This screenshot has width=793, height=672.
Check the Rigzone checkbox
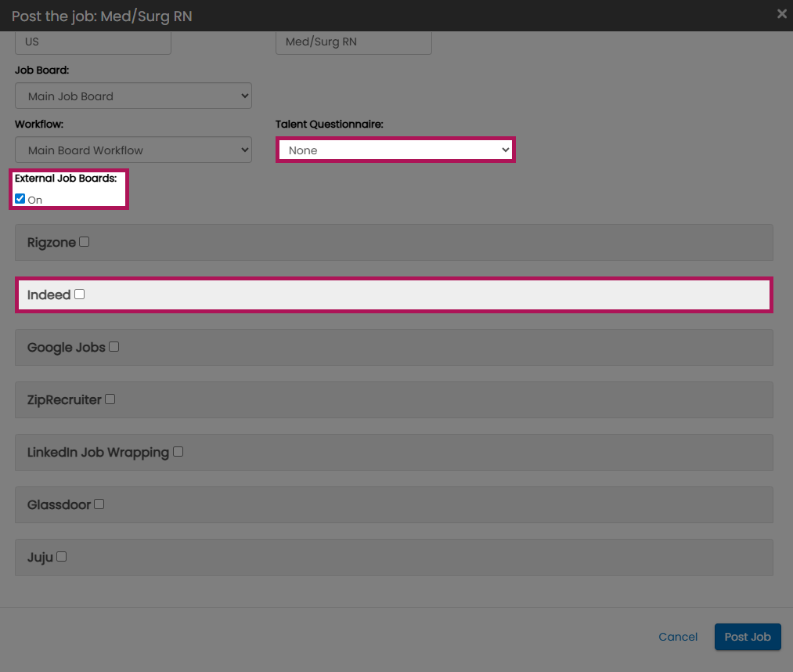85,242
